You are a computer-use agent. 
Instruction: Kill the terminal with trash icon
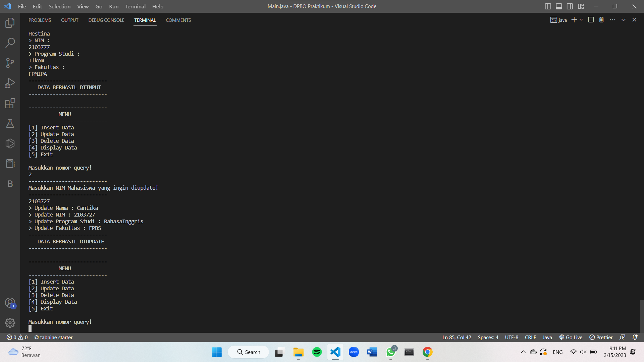601,20
